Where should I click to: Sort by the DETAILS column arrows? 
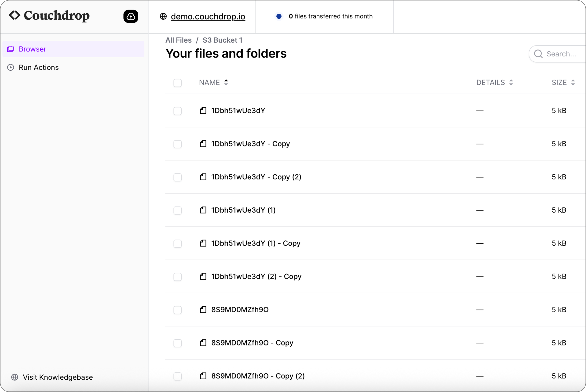click(x=511, y=83)
